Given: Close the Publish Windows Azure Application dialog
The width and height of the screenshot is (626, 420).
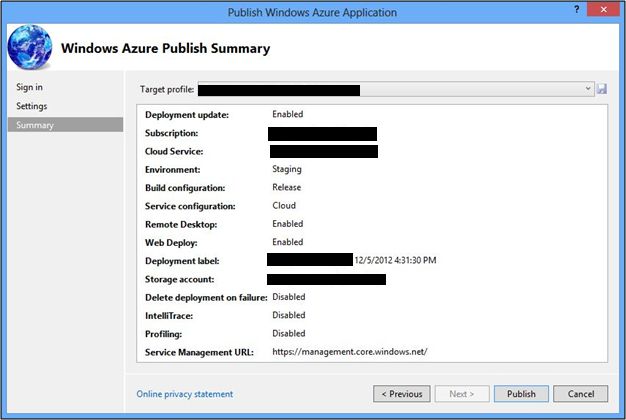Looking at the screenshot, I should 606,12.
